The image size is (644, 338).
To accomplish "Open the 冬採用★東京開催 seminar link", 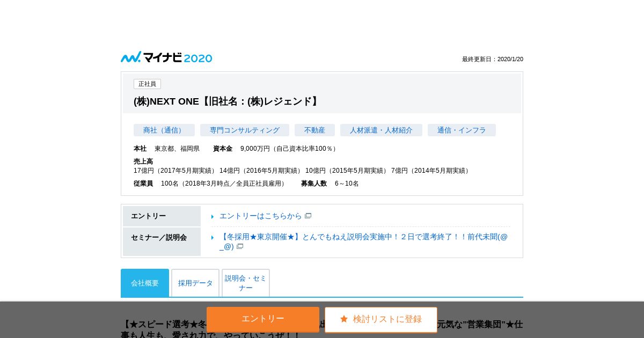I will pos(363,241).
